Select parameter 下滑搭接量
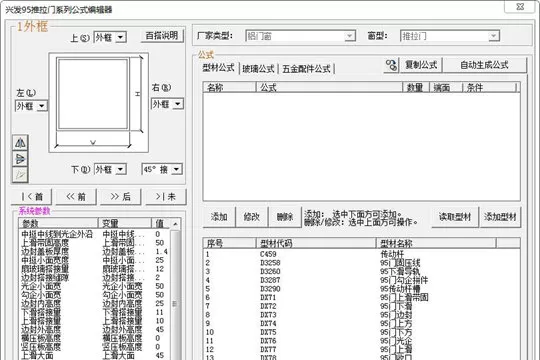The image size is (540, 360). coord(95,312)
